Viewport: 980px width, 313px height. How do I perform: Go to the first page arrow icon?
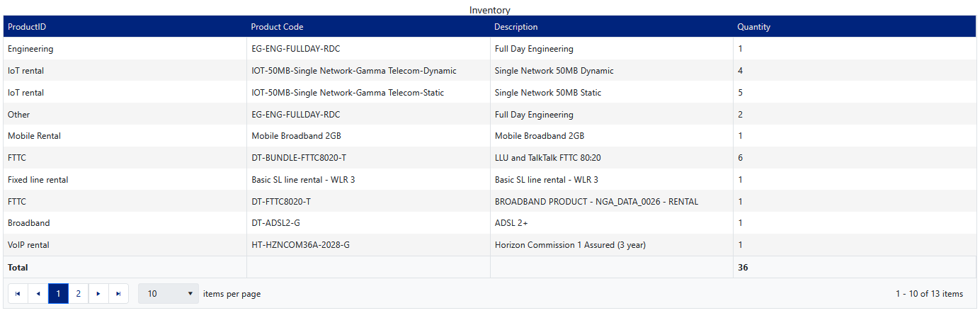pos(18,294)
